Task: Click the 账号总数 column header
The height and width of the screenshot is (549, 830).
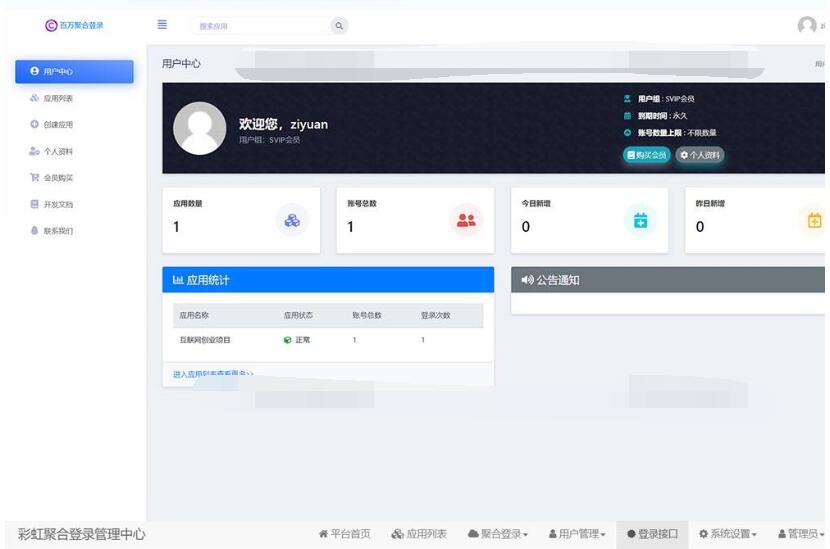Action: tap(367, 316)
